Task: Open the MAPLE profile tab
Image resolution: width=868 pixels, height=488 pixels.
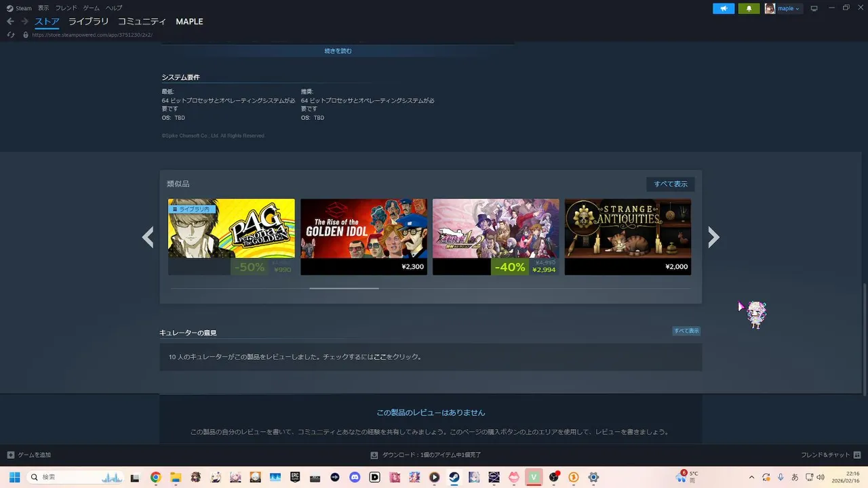Action: click(189, 22)
